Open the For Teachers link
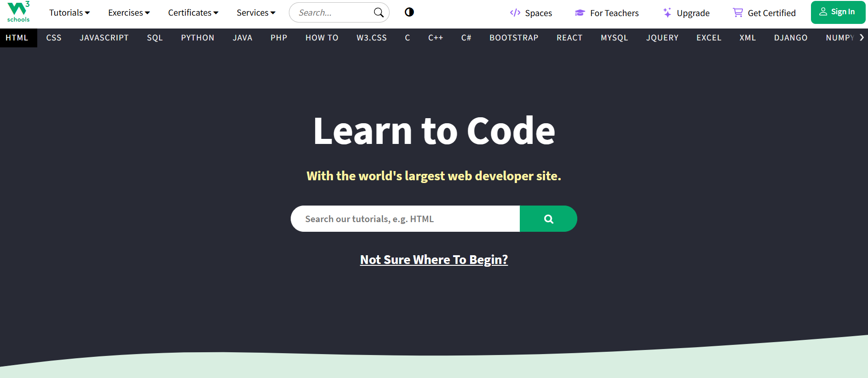868x378 pixels. (607, 13)
